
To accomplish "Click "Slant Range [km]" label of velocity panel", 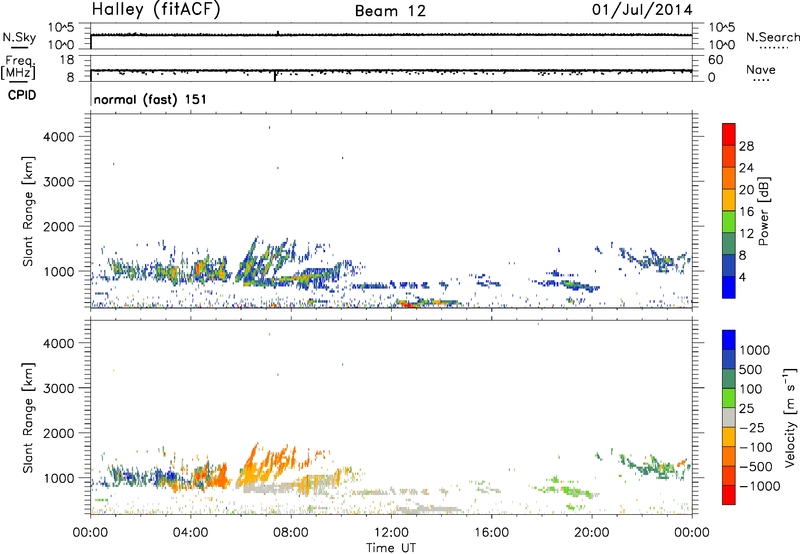I will (x=28, y=417).
